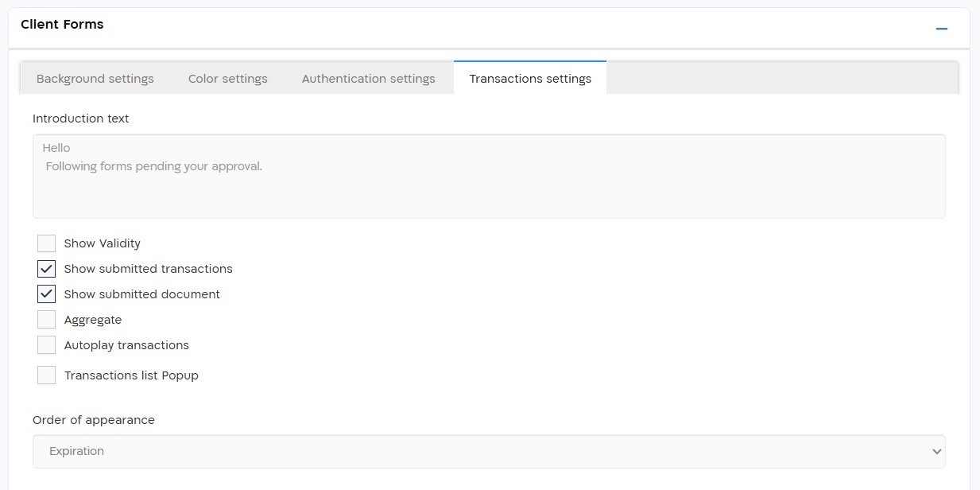Viewport: 980px width, 490px height.
Task: Click the Show Validity label text
Action: coord(103,243)
